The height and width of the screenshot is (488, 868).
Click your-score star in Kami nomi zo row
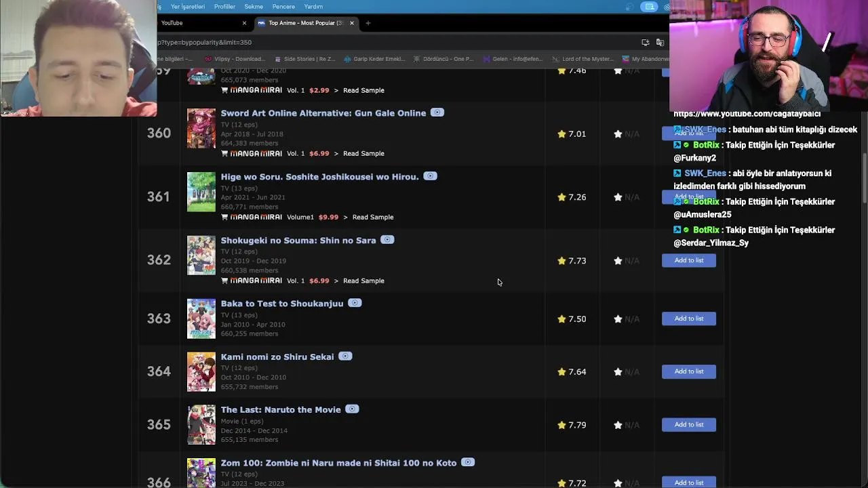[618, 372]
